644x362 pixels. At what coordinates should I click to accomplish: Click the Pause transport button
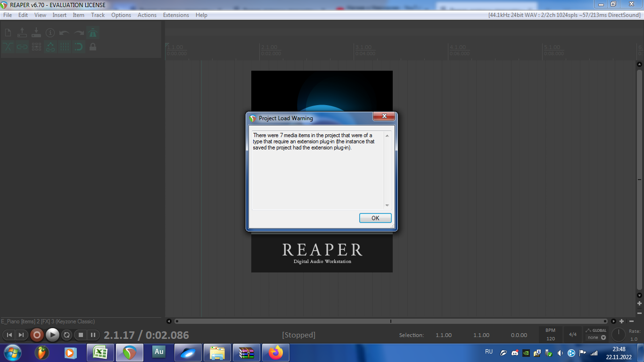point(93,335)
